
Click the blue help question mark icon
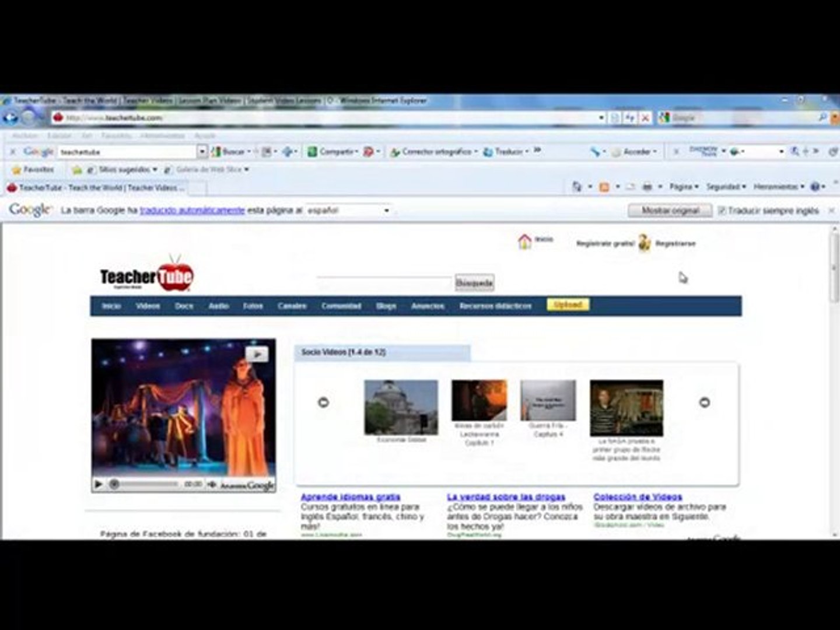[815, 187]
